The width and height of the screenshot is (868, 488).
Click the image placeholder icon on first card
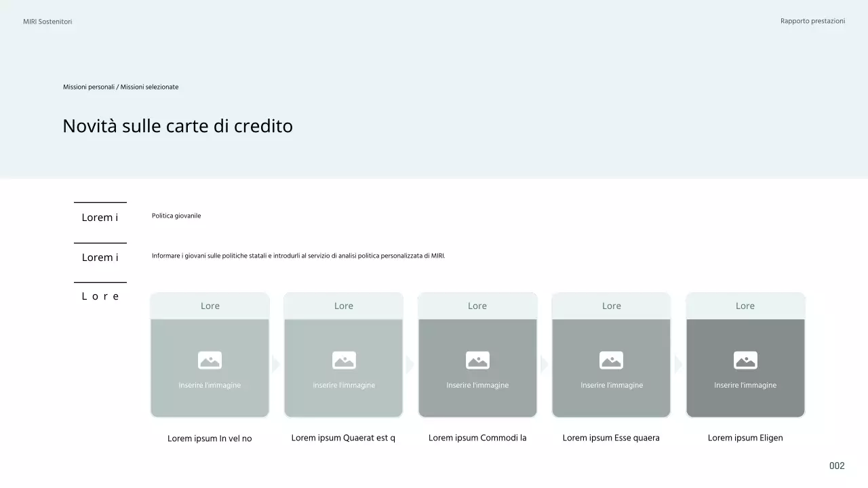coord(210,360)
